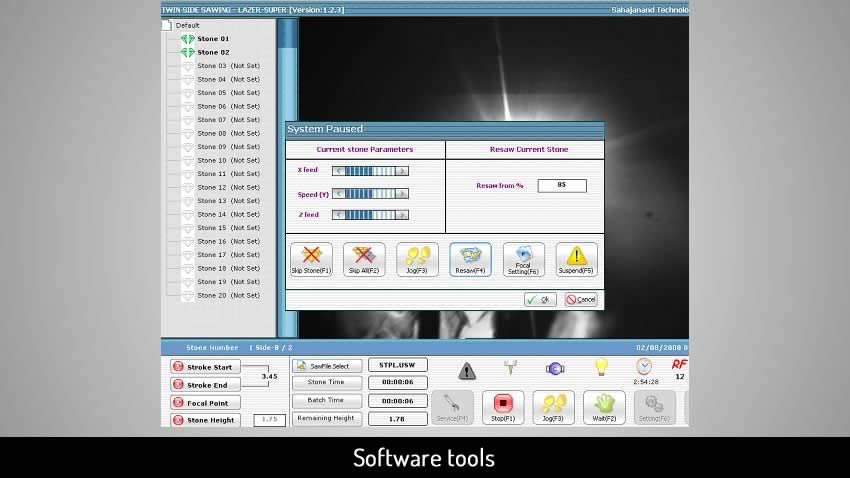Screen dimensions: 850x478
Task: Click the warning triangle status icon
Action: point(467,370)
